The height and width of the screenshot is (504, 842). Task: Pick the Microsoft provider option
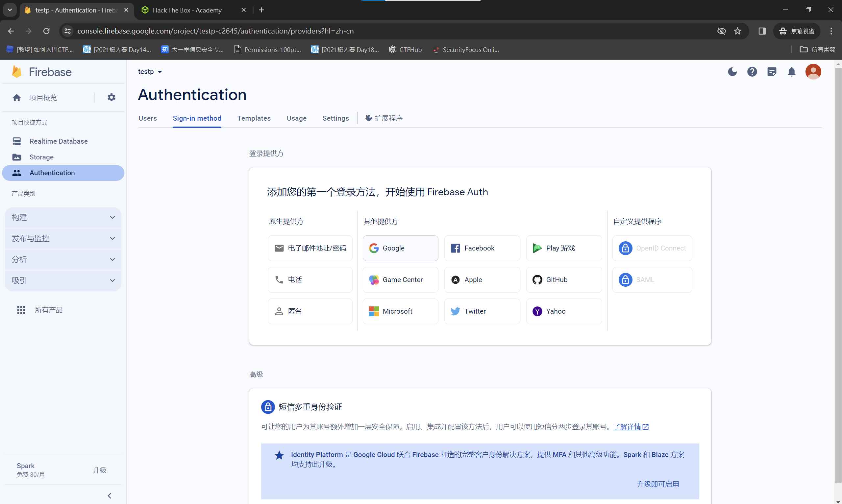click(x=400, y=311)
